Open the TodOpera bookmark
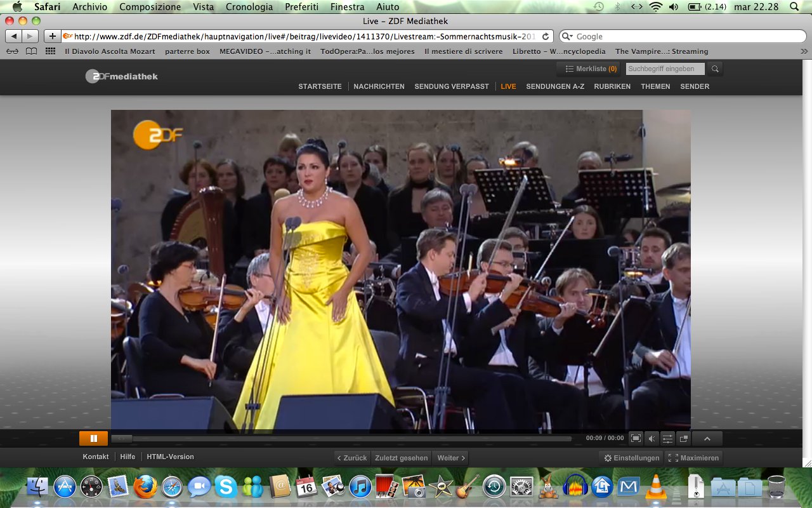 click(x=367, y=51)
